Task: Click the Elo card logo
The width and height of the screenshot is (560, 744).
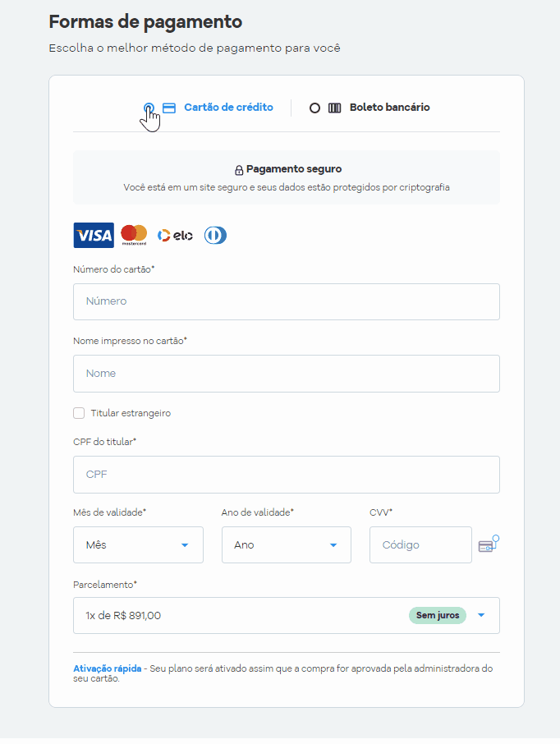Action: click(x=175, y=236)
